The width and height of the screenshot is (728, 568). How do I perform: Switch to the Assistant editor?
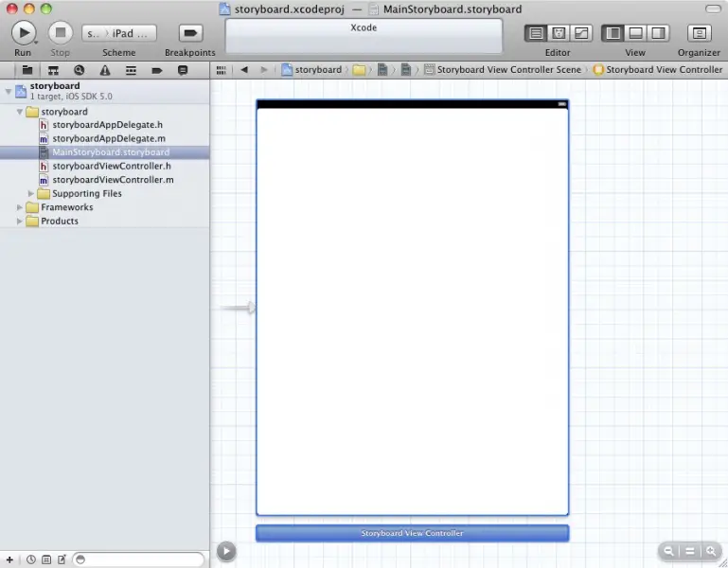(559, 33)
